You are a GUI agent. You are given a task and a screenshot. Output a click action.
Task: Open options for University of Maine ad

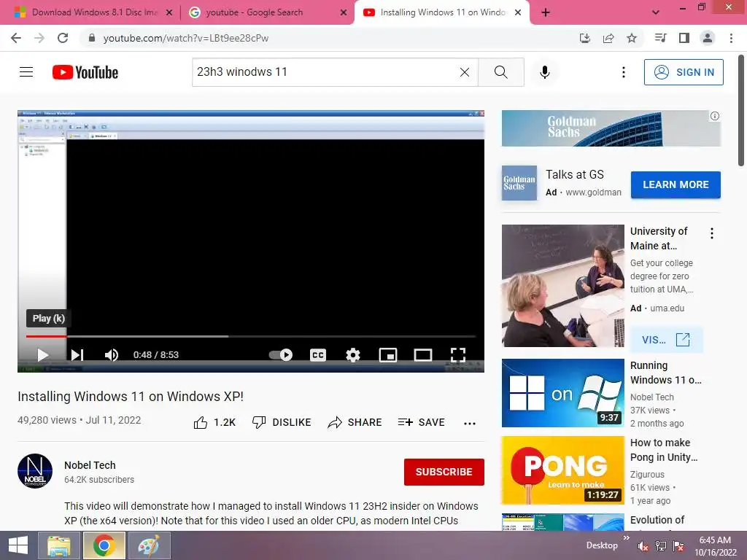[x=712, y=233]
